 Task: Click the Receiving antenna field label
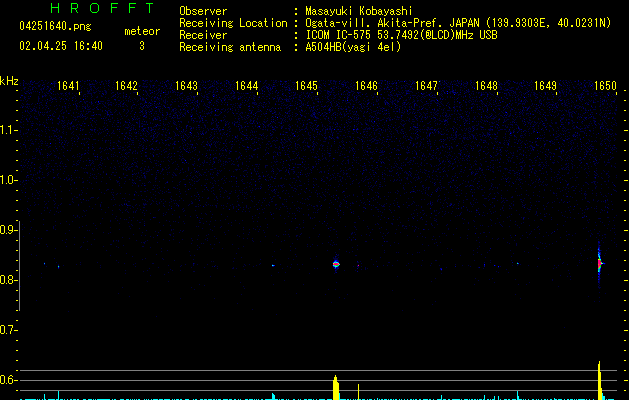230,47
